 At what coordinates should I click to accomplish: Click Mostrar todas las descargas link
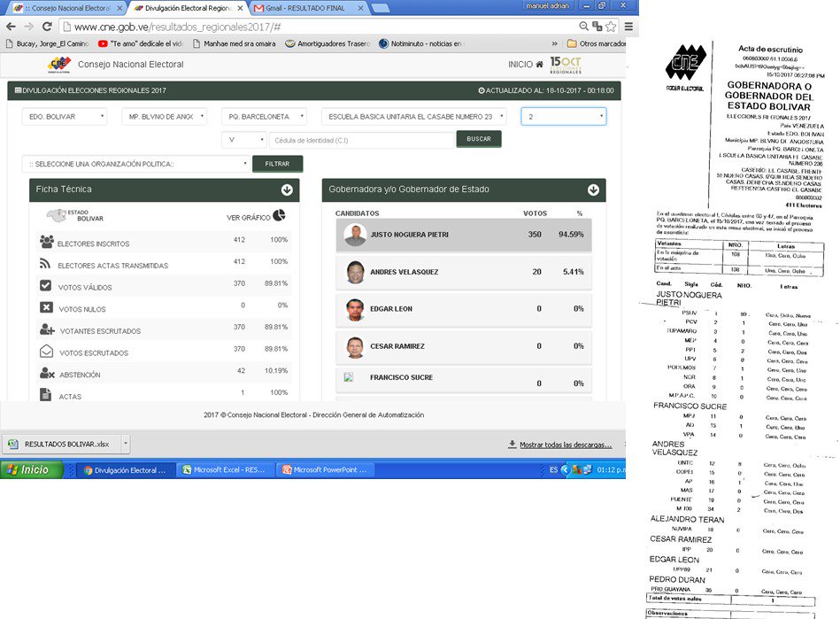pyautogui.click(x=566, y=445)
